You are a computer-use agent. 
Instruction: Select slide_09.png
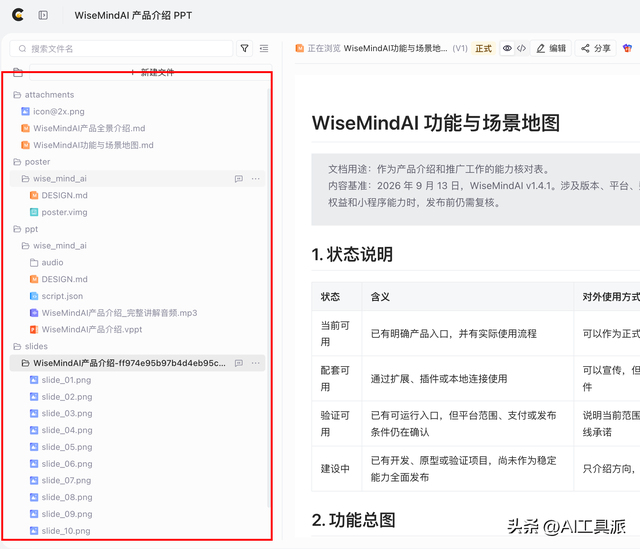coord(67,514)
